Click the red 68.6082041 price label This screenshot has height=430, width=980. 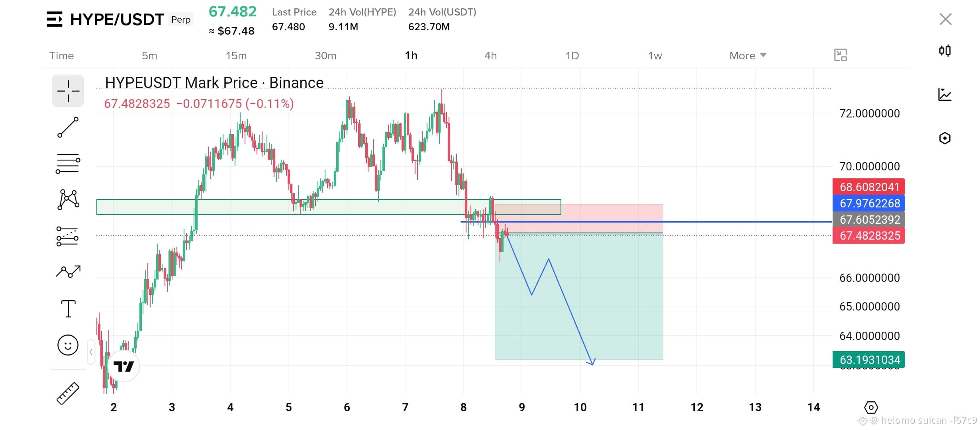click(869, 187)
